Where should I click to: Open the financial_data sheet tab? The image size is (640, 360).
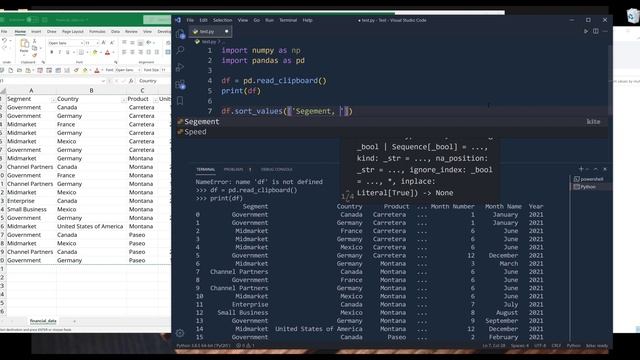[x=43, y=321]
